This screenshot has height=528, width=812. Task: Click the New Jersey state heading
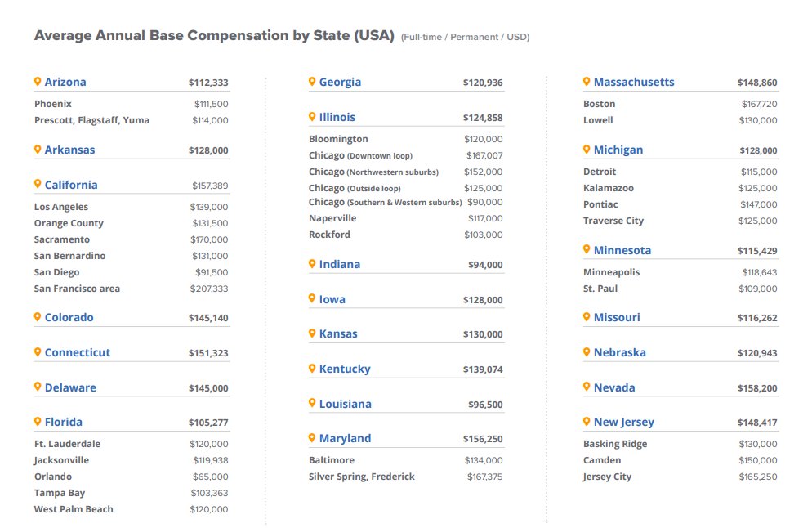tap(623, 423)
